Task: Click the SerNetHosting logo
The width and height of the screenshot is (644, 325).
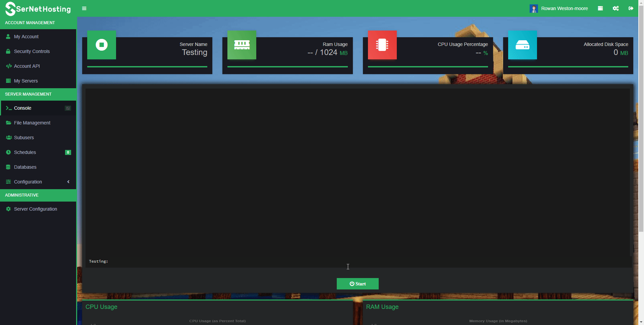Action: click(38, 9)
